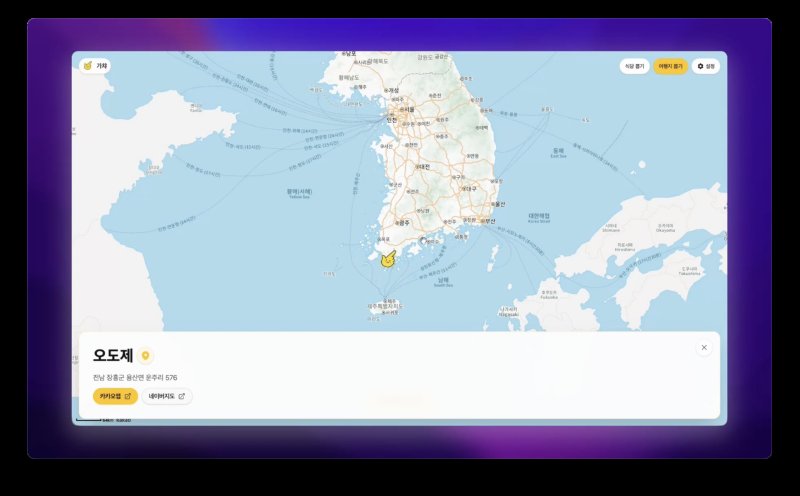Select the highlighted 여행지 찾기 tab
The image size is (800, 496).
click(x=670, y=66)
